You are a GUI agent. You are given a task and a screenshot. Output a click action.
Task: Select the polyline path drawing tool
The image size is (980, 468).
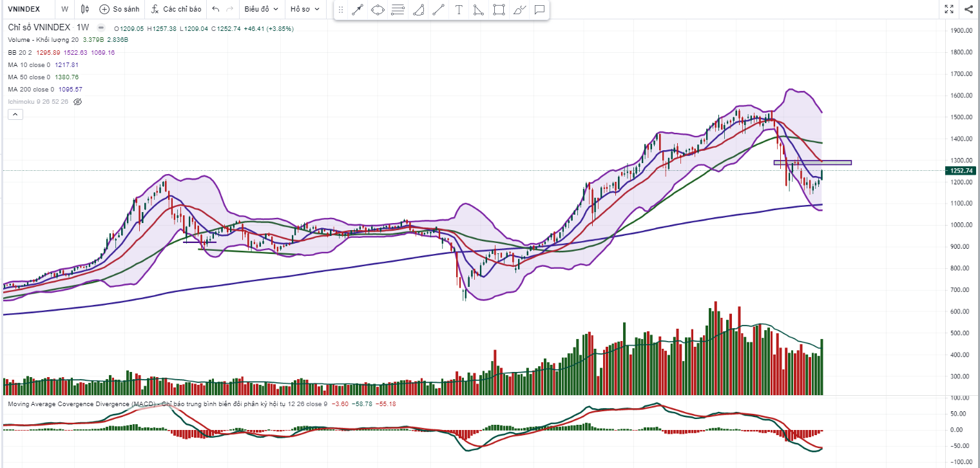click(478, 10)
